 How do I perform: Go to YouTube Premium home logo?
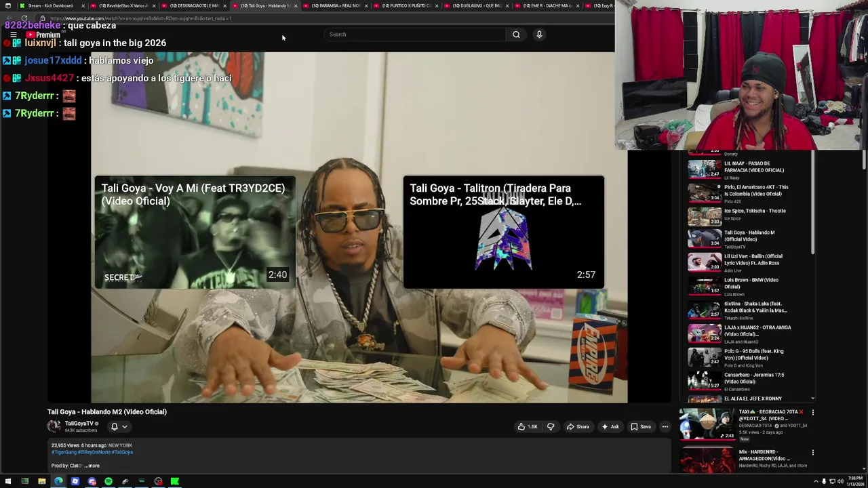coord(43,35)
